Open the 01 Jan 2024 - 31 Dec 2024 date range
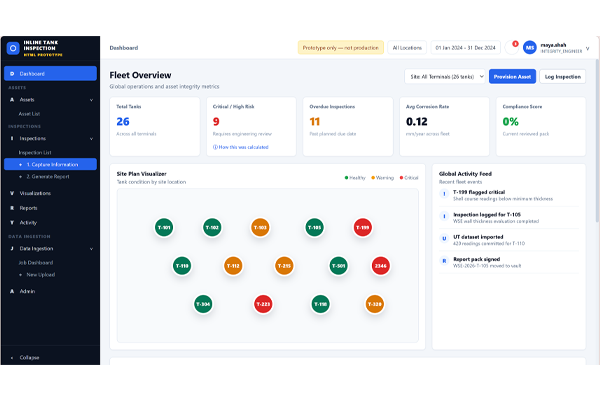 point(465,48)
